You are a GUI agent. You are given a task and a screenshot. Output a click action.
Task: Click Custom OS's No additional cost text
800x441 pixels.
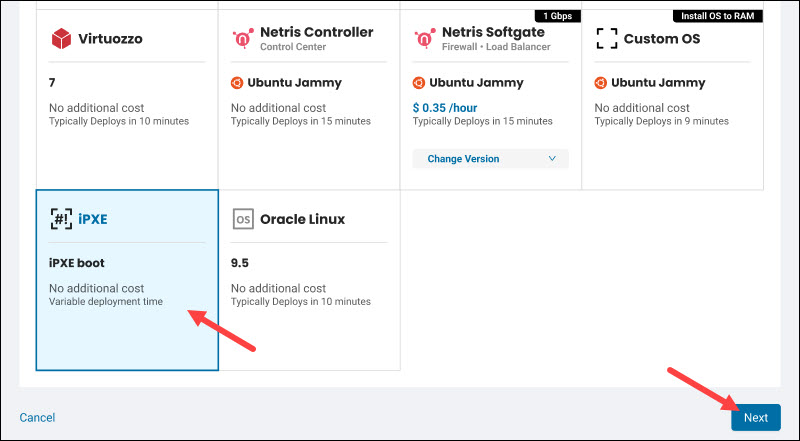(642, 108)
